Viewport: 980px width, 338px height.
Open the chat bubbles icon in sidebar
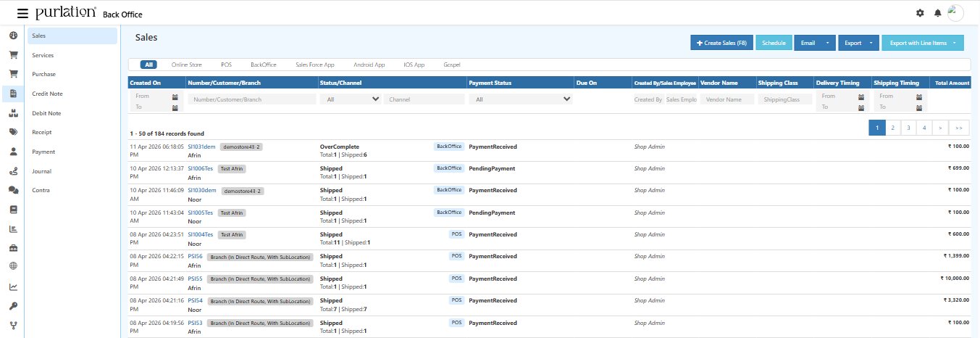tap(13, 190)
